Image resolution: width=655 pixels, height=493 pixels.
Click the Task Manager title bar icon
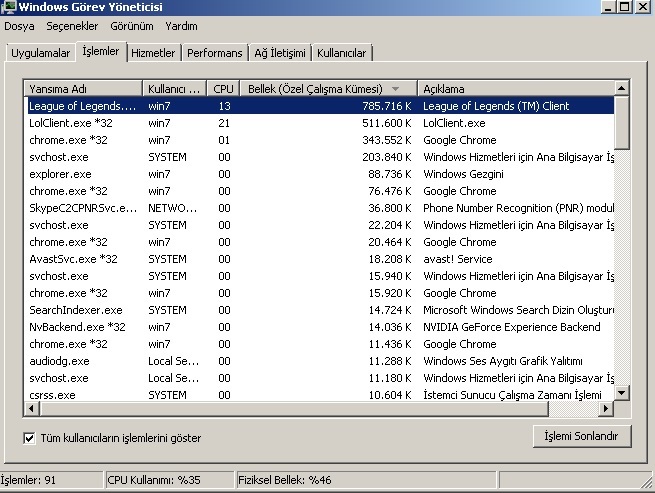(x=9, y=8)
